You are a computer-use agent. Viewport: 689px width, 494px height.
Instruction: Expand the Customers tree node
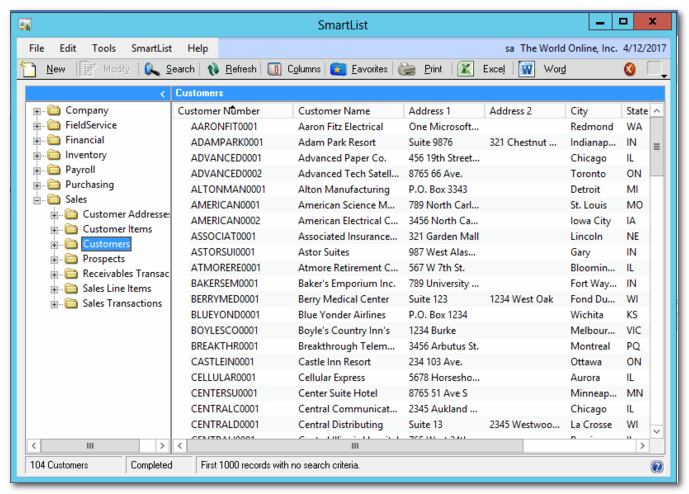click(54, 245)
